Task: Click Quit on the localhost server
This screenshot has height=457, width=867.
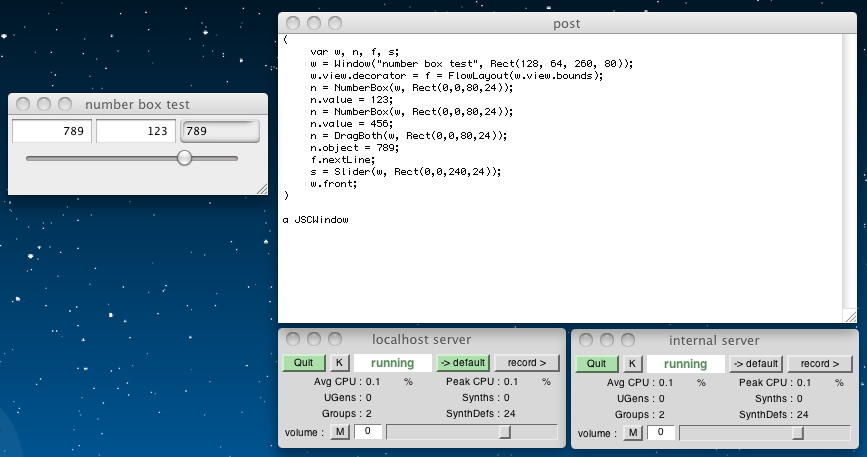Action: tap(303, 363)
